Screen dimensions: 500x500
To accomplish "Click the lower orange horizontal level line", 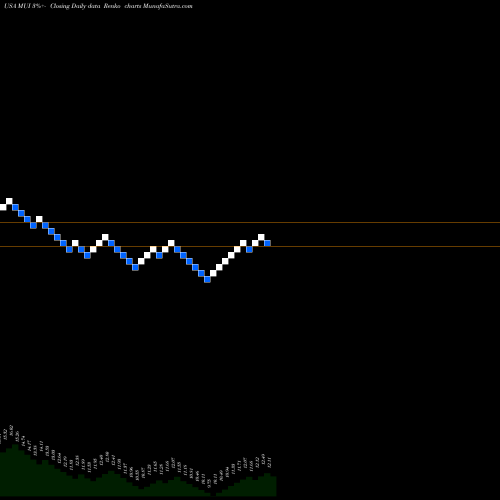I will click(250, 247).
